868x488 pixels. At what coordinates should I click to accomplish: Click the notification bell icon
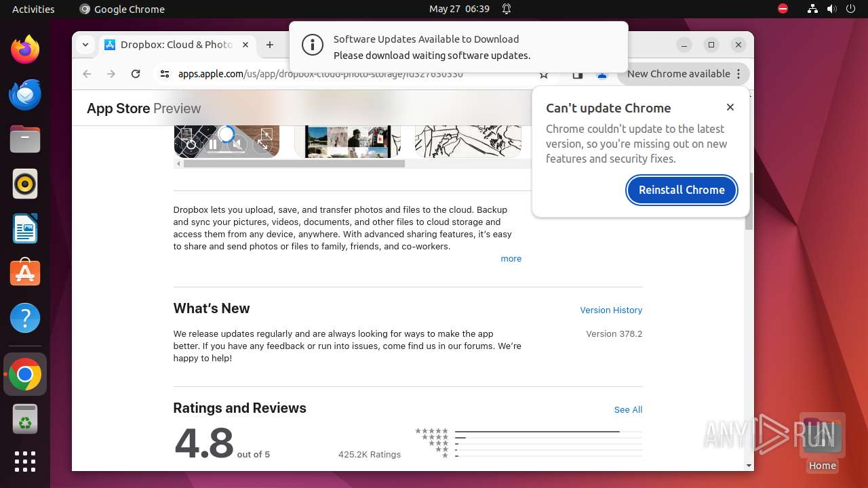507,9
